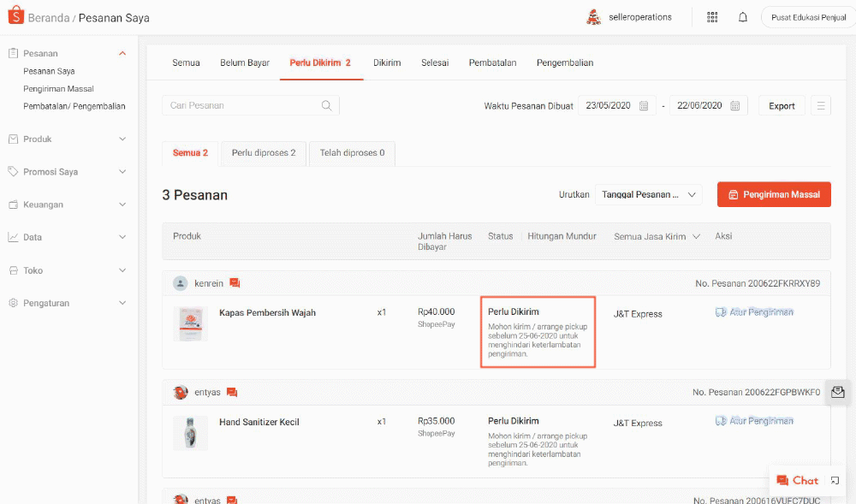Open the Urutkan sort dropdown
Image resolution: width=856 pixels, height=504 pixels.
(x=648, y=195)
